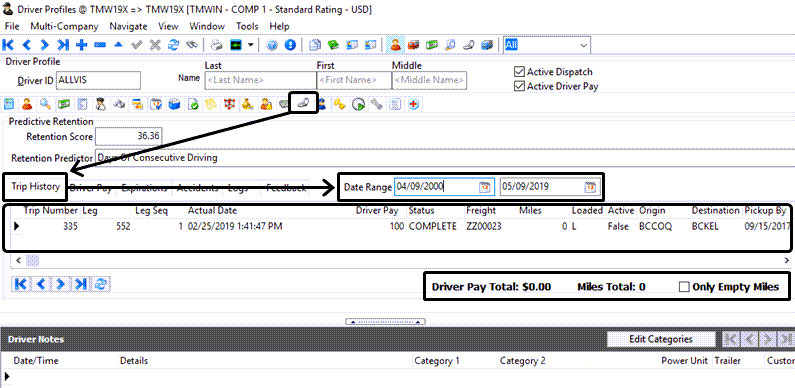Switch to the Trip History tab
The width and height of the screenshot is (795, 388).
coord(35,187)
